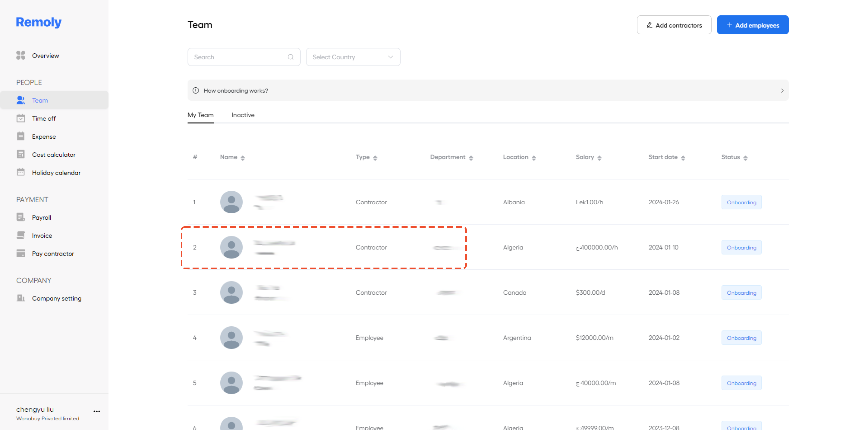Sort by Location column arrows
This screenshot has height=430, width=868.
click(534, 158)
